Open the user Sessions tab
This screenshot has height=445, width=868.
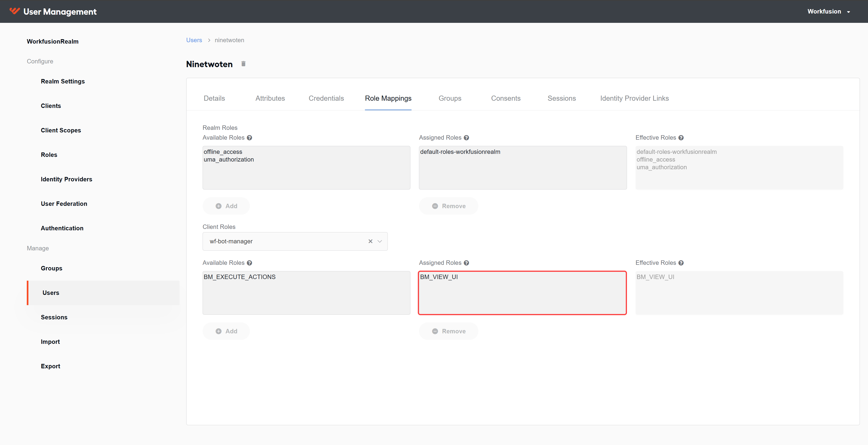pyautogui.click(x=562, y=98)
